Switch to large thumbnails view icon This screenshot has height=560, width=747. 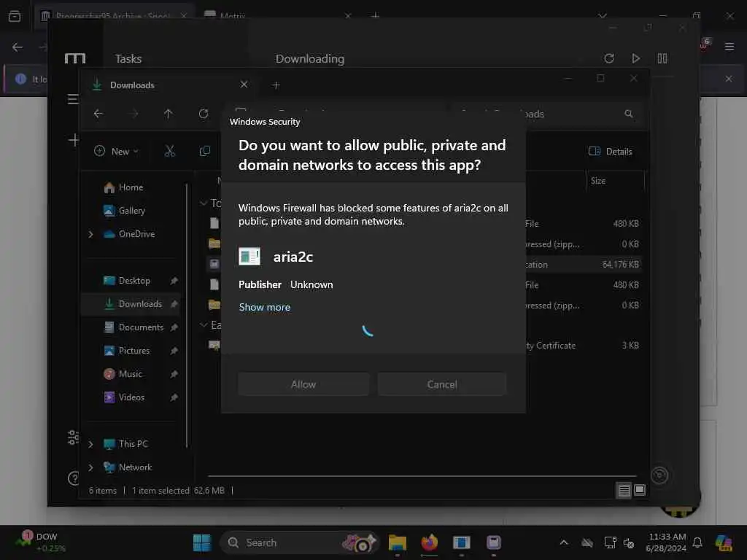(640, 490)
